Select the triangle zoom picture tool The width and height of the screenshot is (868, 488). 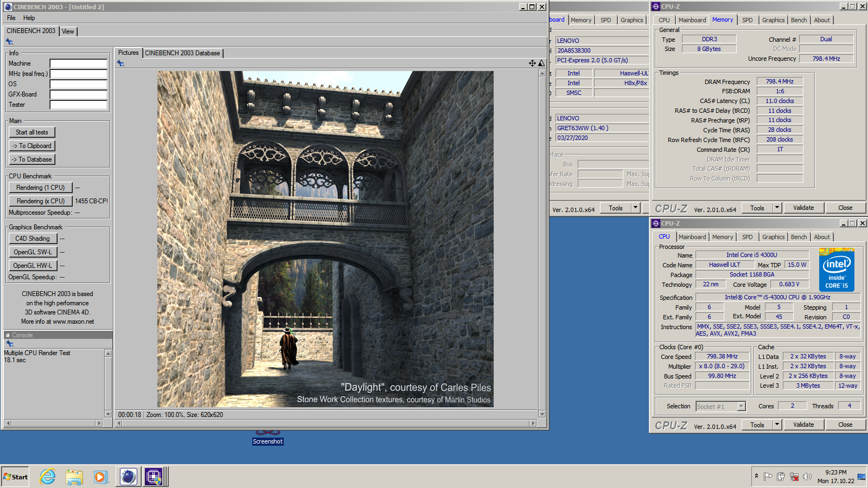(x=541, y=63)
